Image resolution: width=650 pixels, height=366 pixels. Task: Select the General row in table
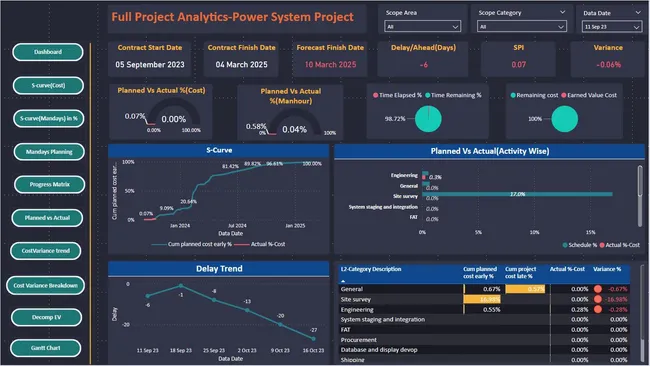(484, 289)
